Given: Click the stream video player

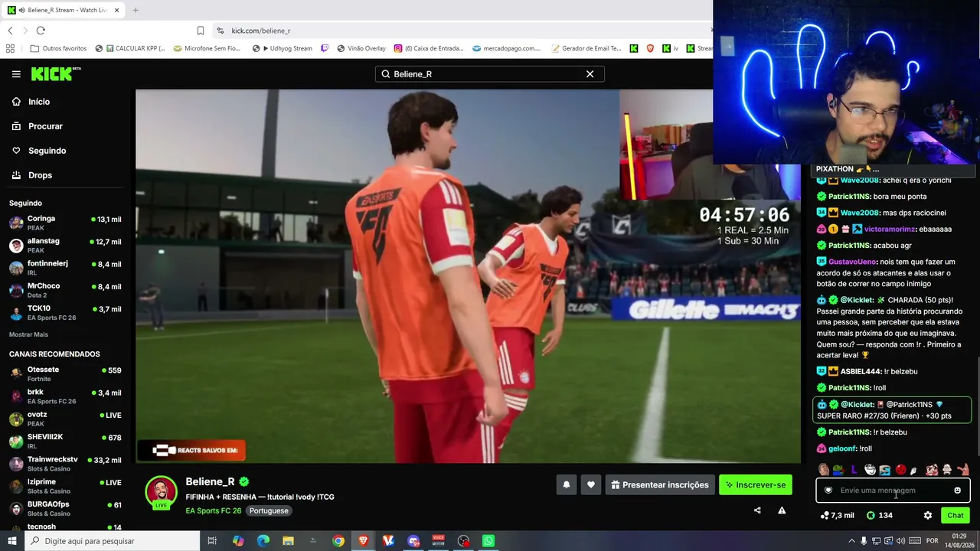Looking at the screenshot, I should coord(468,276).
